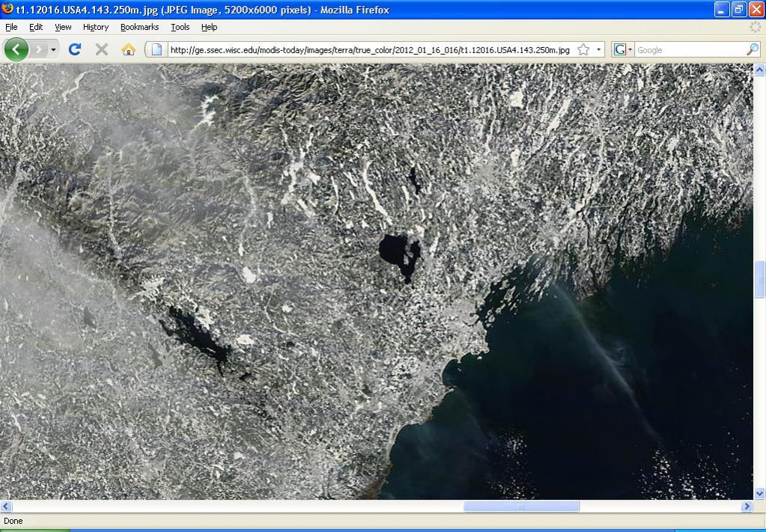Open the History menu
Viewport: 766px width, 532px height.
pyautogui.click(x=96, y=28)
